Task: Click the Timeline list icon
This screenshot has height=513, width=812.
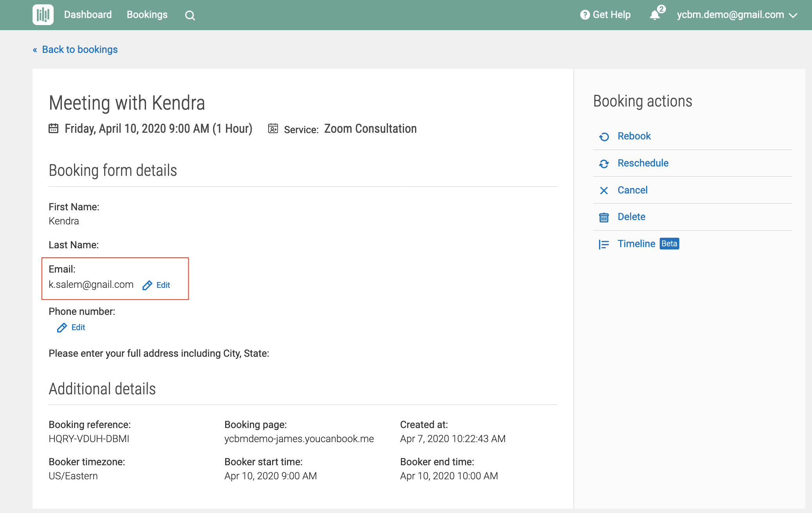Action: click(x=604, y=244)
